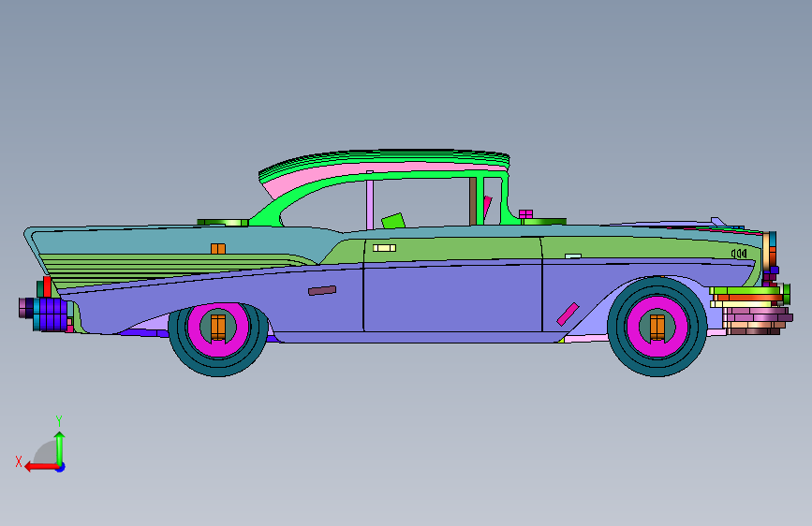The image size is (812, 526).
Task: Pick the magenta box on the hood cowl
Action: coord(525,213)
